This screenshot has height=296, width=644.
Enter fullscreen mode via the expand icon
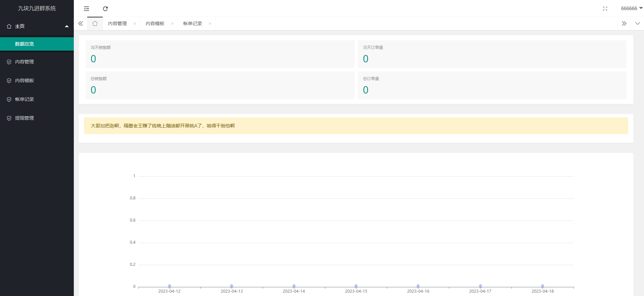(x=605, y=9)
